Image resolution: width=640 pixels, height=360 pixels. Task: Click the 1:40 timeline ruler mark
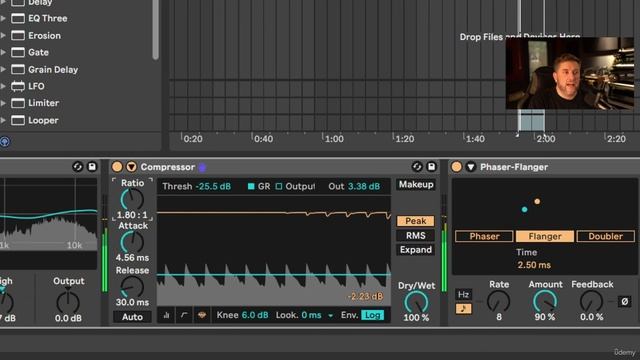pos(475,139)
